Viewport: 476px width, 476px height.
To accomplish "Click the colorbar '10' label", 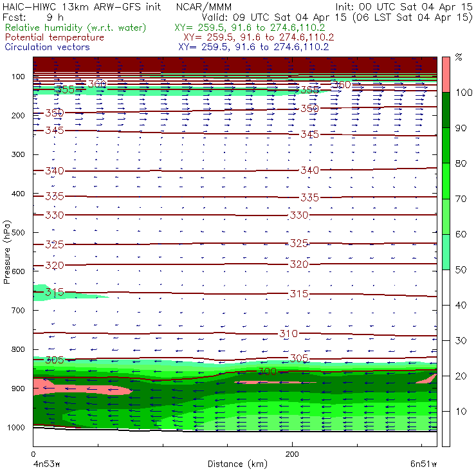I will click(461, 411).
